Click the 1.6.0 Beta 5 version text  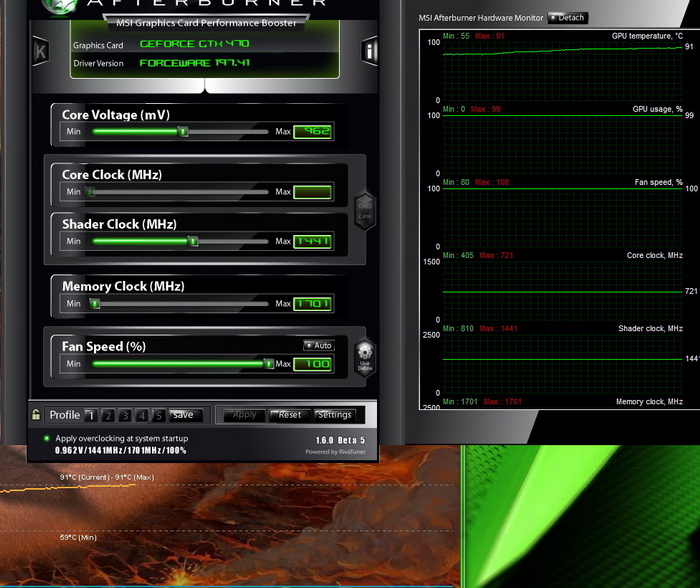340,441
